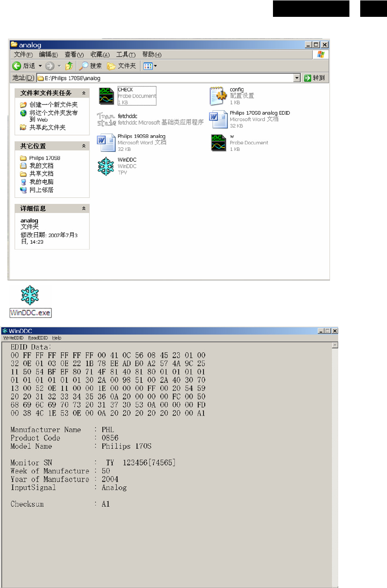This screenshot has width=387, height=588.
Task: Collapse the Other Places (其它位置) panel
Action: click(84, 146)
